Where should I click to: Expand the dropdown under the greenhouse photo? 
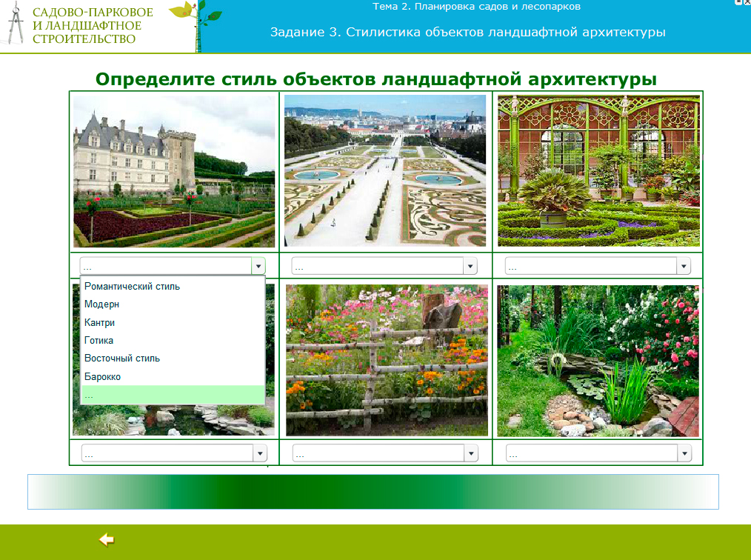click(x=682, y=266)
